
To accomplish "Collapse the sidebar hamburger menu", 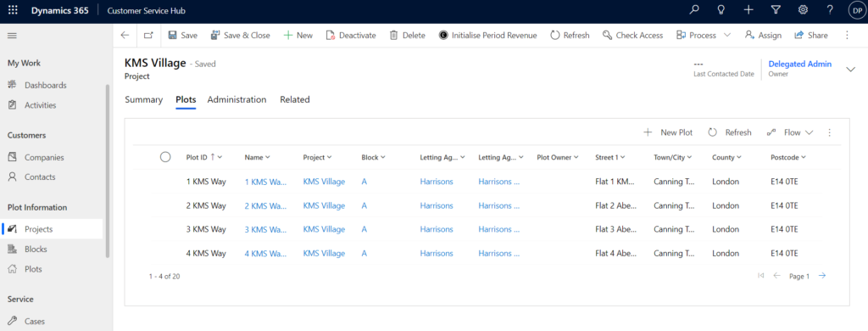I will click(12, 36).
